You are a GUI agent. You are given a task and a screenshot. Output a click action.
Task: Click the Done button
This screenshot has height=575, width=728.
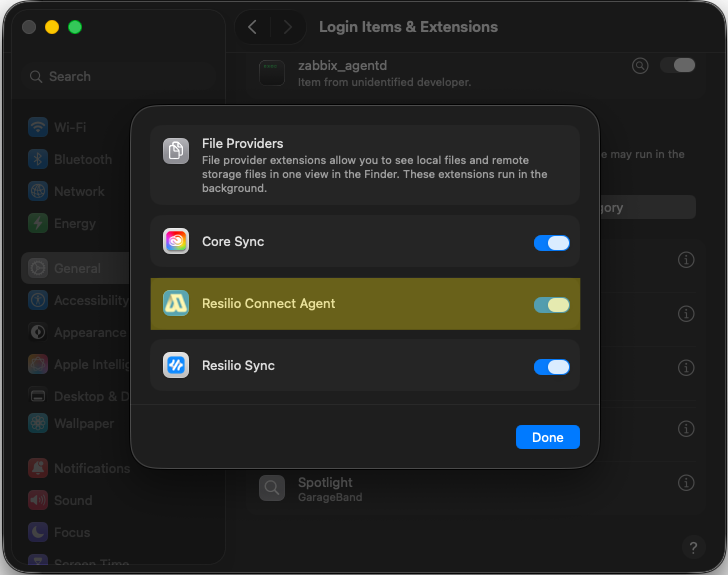point(548,437)
